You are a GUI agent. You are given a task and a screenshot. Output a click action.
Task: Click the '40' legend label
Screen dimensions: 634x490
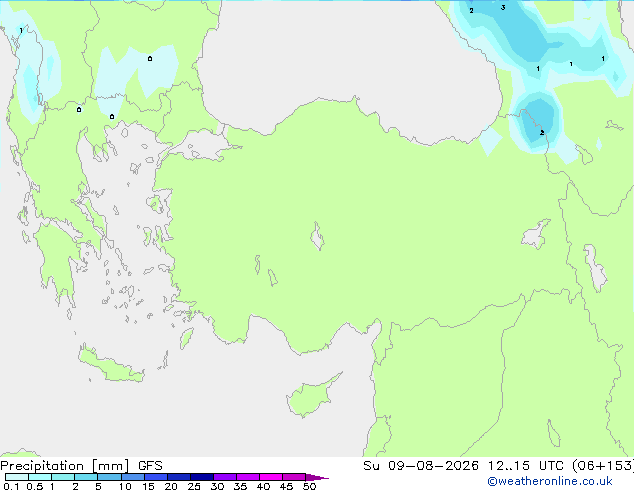[263, 486]
